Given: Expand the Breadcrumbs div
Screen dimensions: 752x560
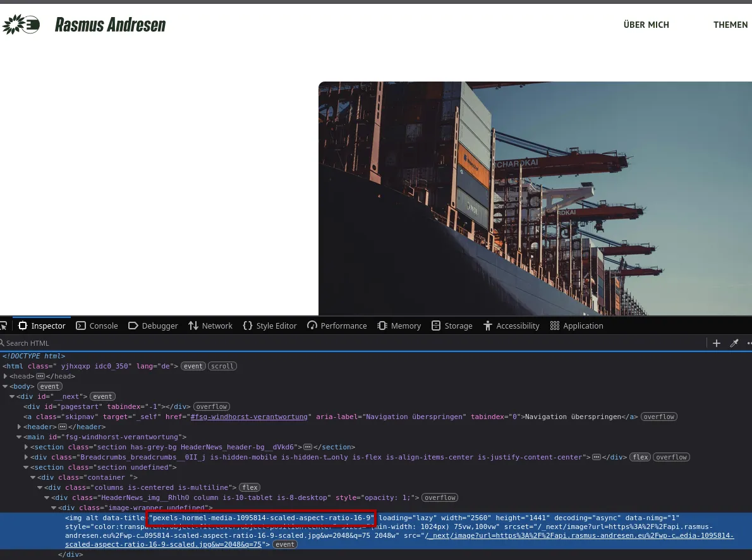Looking at the screenshot, I should click(26, 457).
